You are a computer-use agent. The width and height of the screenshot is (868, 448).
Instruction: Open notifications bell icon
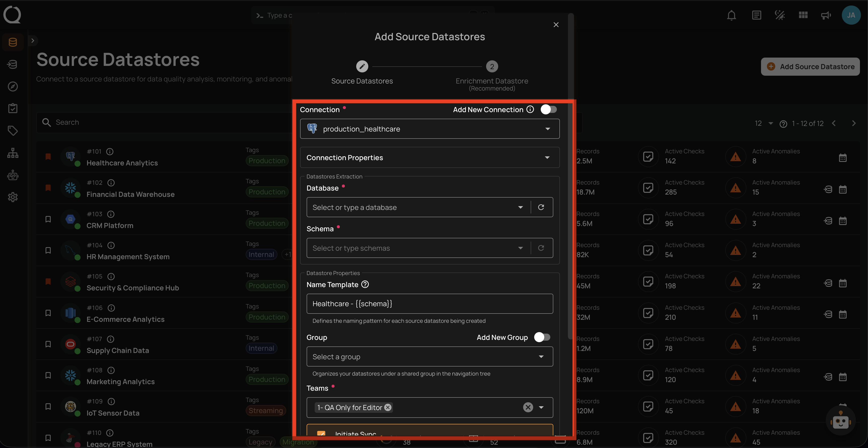click(x=731, y=16)
